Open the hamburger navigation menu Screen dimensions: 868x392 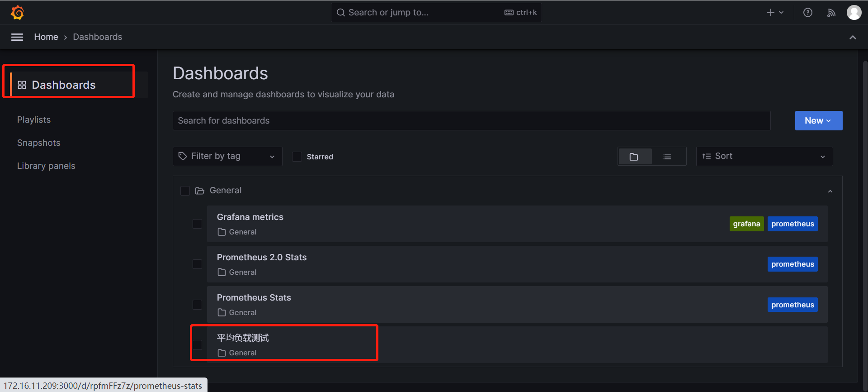click(17, 37)
